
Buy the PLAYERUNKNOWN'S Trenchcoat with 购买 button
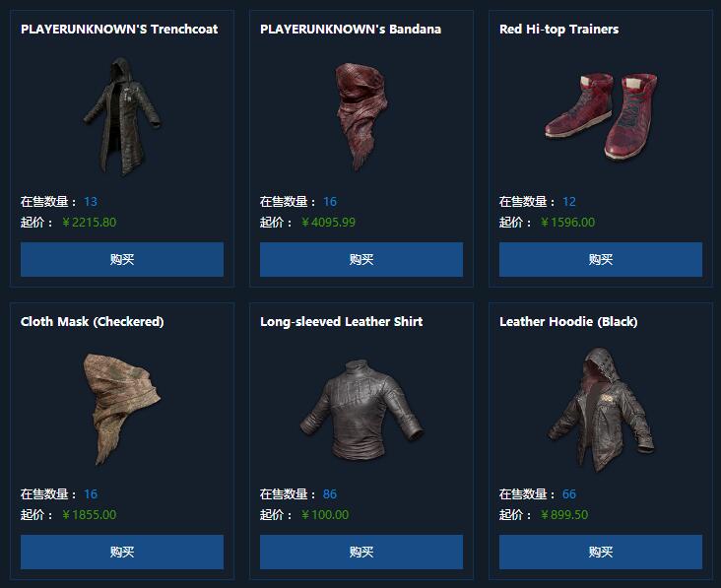[122, 259]
